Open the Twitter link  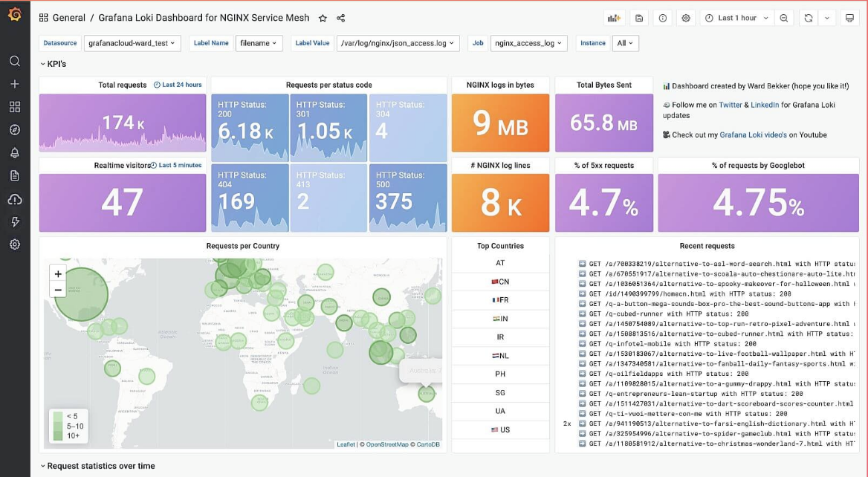(x=731, y=105)
